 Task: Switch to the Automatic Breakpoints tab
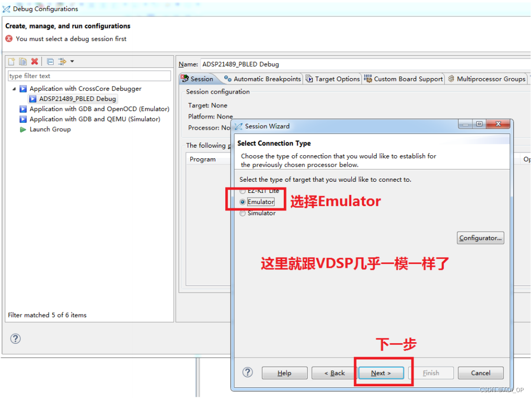pyautogui.click(x=263, y=79)
